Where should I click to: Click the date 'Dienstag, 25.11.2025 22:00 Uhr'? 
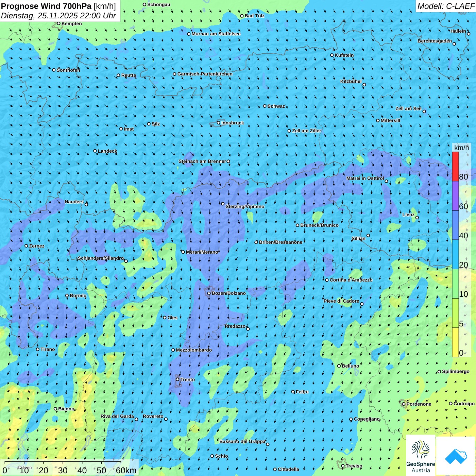58,16
